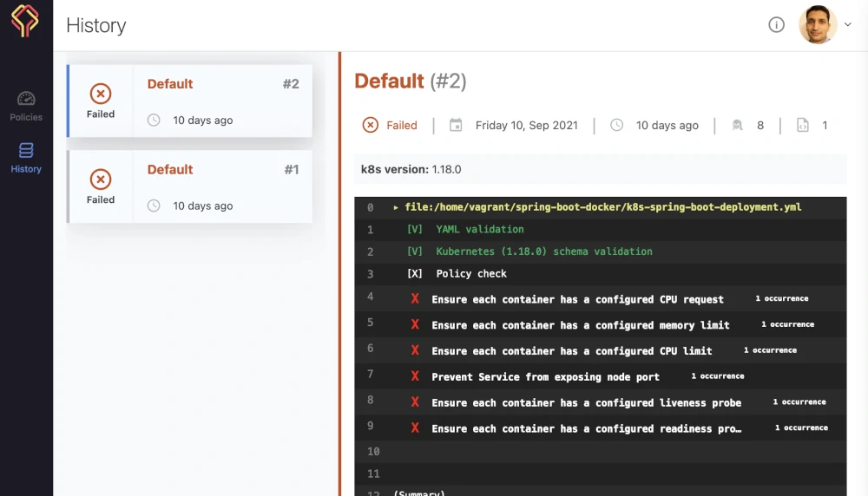Click the liveness probe rule's red X
This screenshot has width=868, height=496.
click(415, 402)
